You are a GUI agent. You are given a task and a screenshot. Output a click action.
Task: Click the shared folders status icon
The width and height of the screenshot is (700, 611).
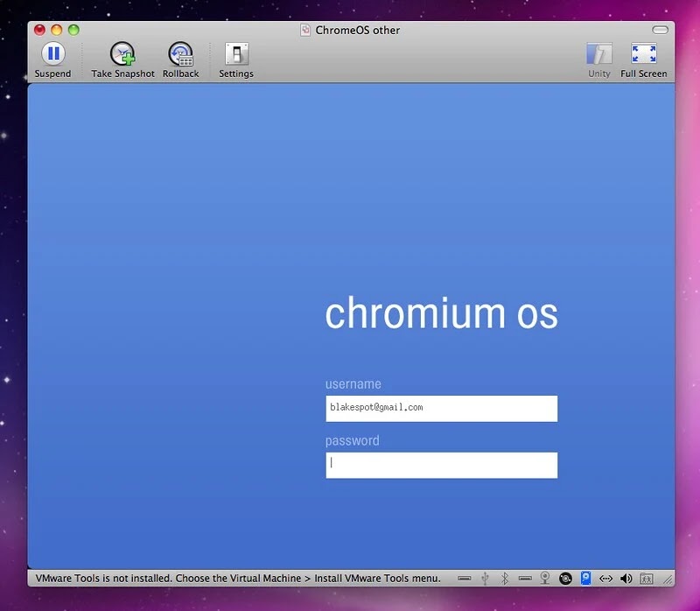pyautogui.click(x=647, y=579)
